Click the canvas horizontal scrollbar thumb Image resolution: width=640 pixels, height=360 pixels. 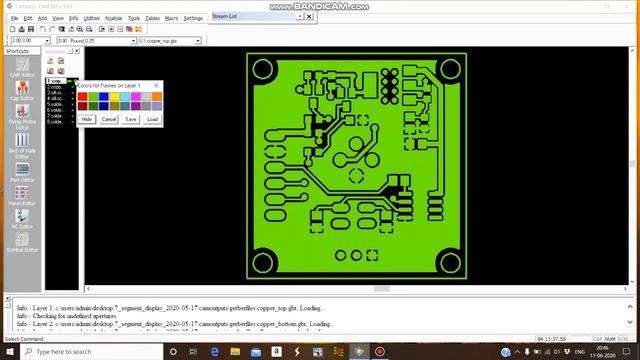point(382,289)
